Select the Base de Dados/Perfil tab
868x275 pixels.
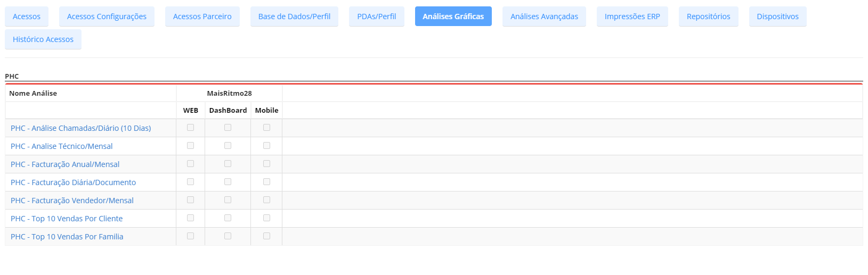294,16
